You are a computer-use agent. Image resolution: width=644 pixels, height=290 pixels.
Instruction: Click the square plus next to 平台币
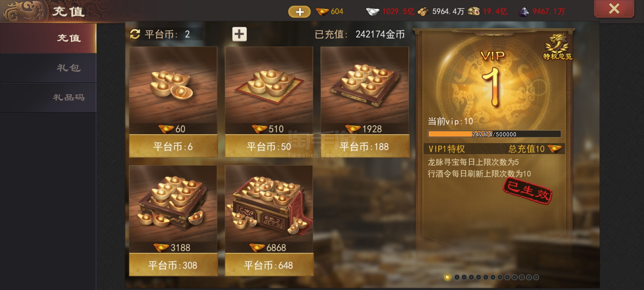click(x=239, y=34)
